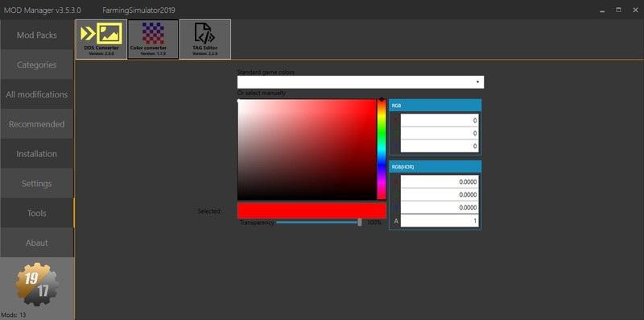Click the Selected red color preview bar
Image resolution: width=644 pixels, height=320 pixels.
(x=312, y=210)
